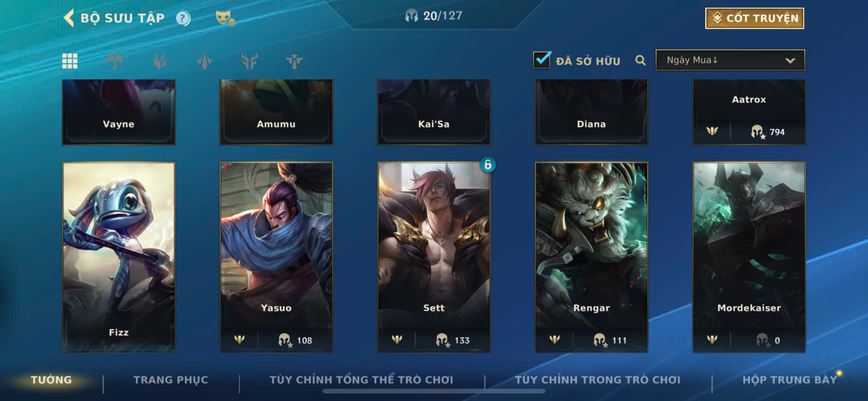Select the all-champions grid filter icon
This screenshot has height=401, width=868.
coord(70,61)
